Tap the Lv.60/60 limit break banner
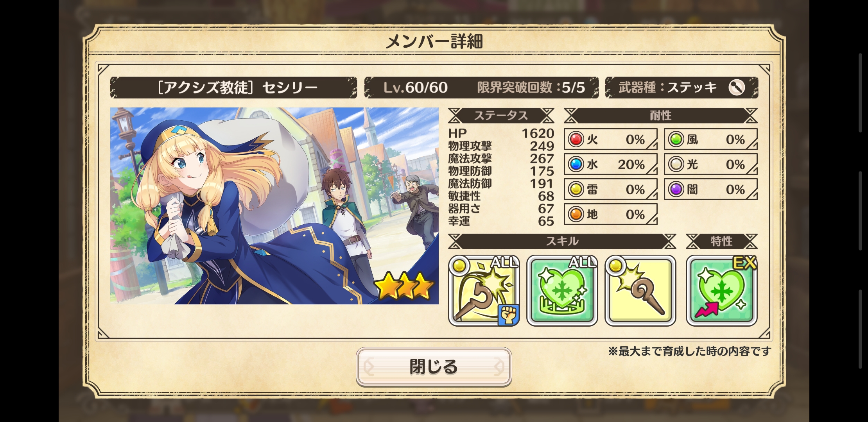The width and height of the screenshot is (868, 422). (481, 87)
